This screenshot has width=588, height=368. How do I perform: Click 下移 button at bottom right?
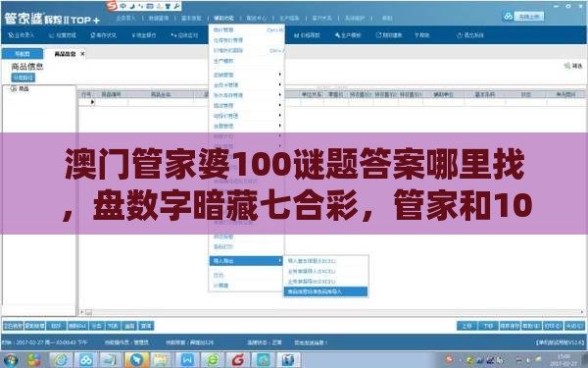click(488, 326)
